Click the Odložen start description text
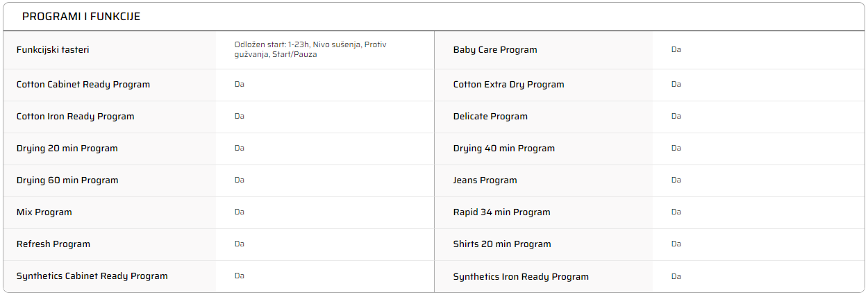Viewport: 868px width, 295px height. (310, 49)
